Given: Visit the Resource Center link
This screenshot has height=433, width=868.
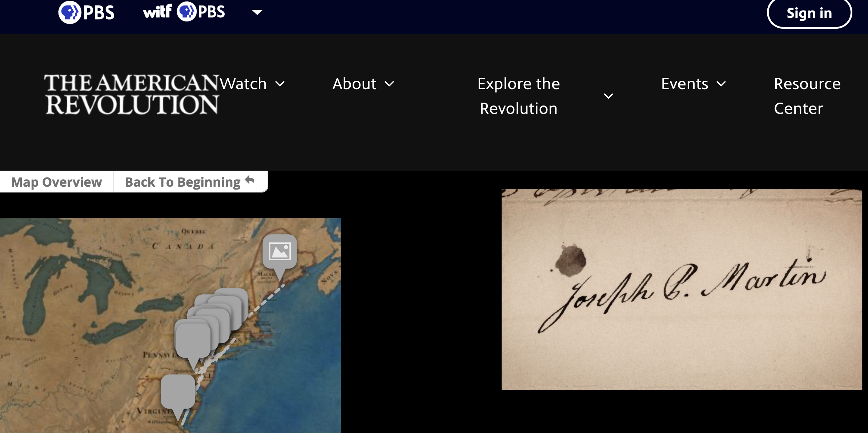Looking at the screenshot, I should [x=807, y=96].
